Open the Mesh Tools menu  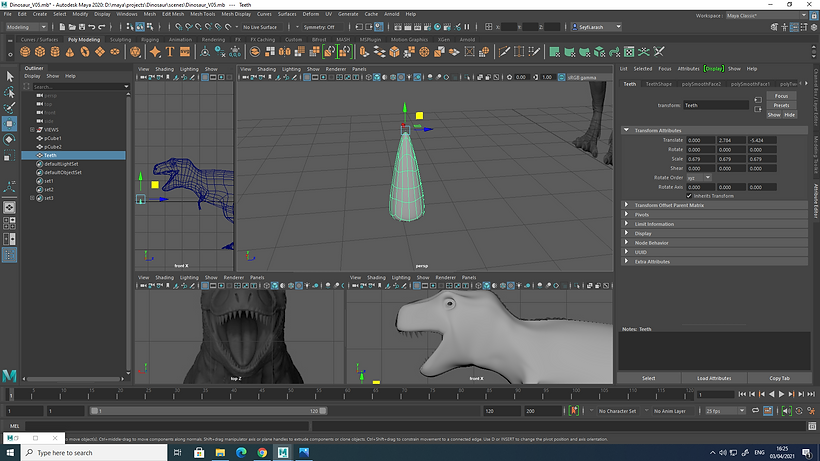tap(202, 14)
